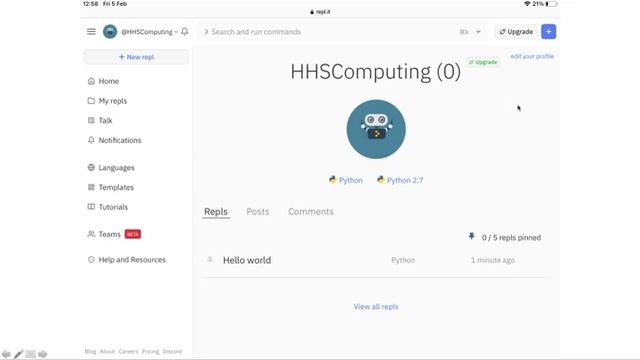Switch to the Posts tab

pyautogui.click(x=258, y=212)
